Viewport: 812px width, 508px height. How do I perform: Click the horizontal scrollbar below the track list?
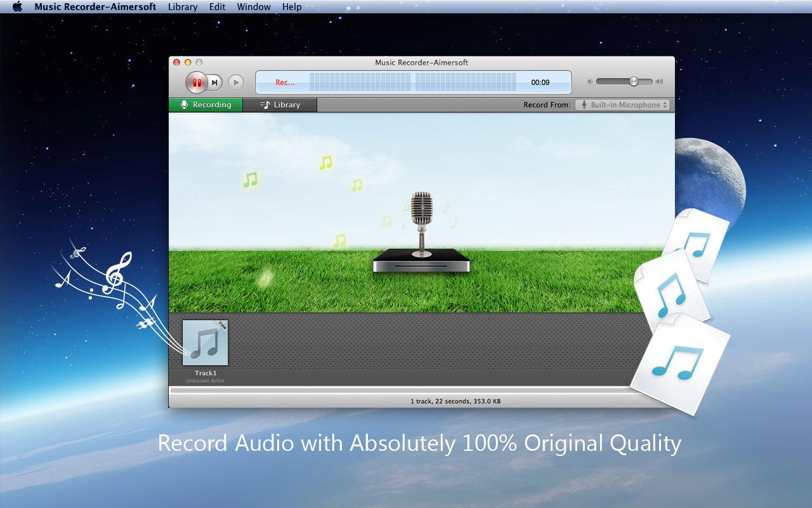tap(406, 391)
